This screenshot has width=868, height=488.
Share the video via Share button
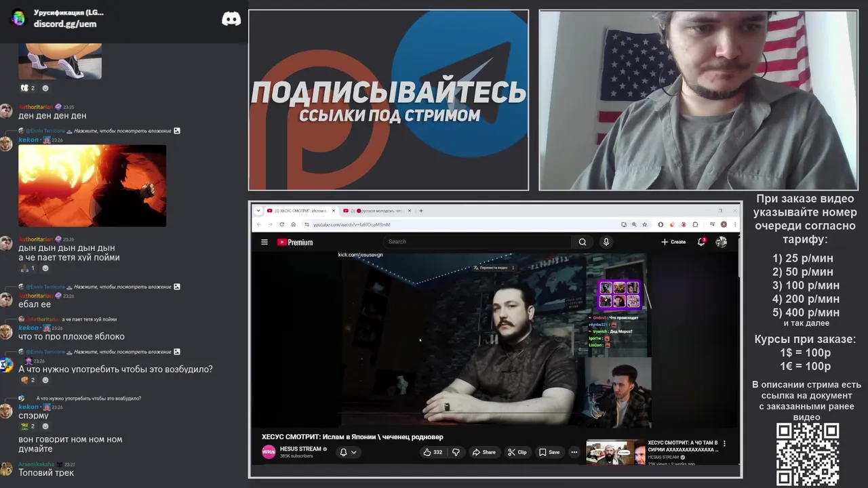click(x=484, y=452)
